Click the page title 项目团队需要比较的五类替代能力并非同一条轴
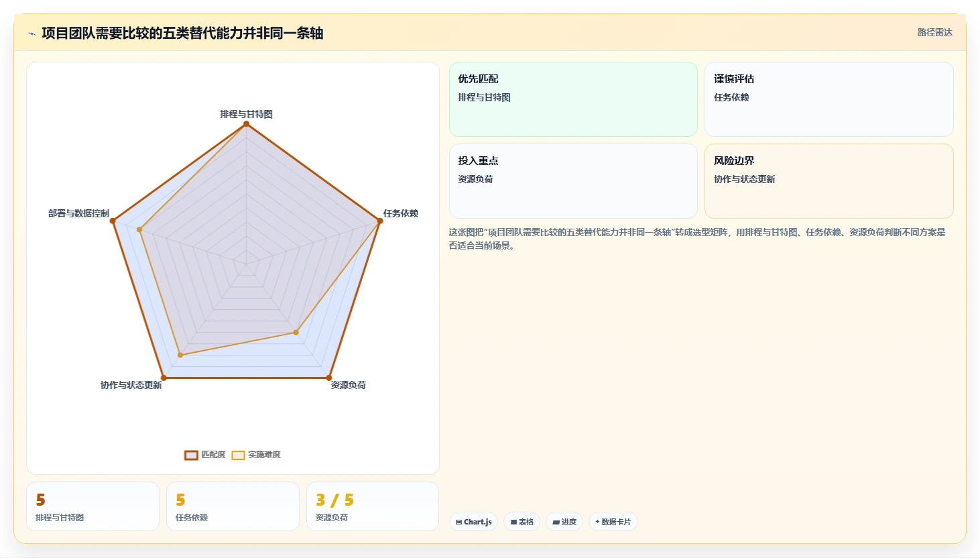980x558 pixels. pyautogui.click(x=182, y=33)
